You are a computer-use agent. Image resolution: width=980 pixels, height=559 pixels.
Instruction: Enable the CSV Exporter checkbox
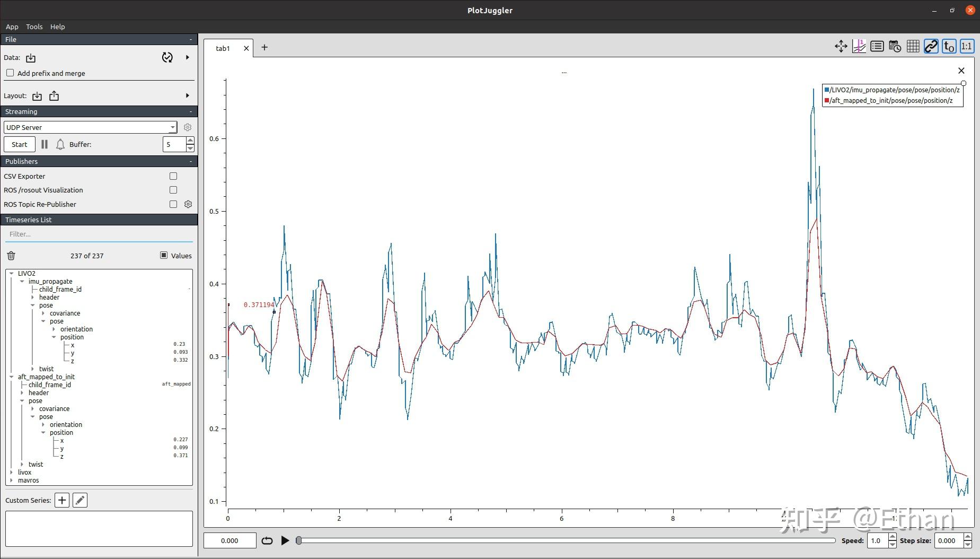coord(173,176)
